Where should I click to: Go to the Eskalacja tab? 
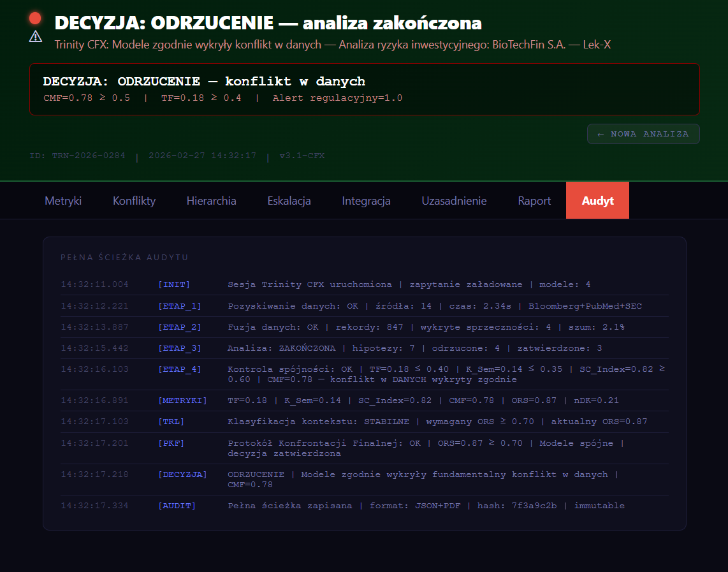[x=289, y=201]
